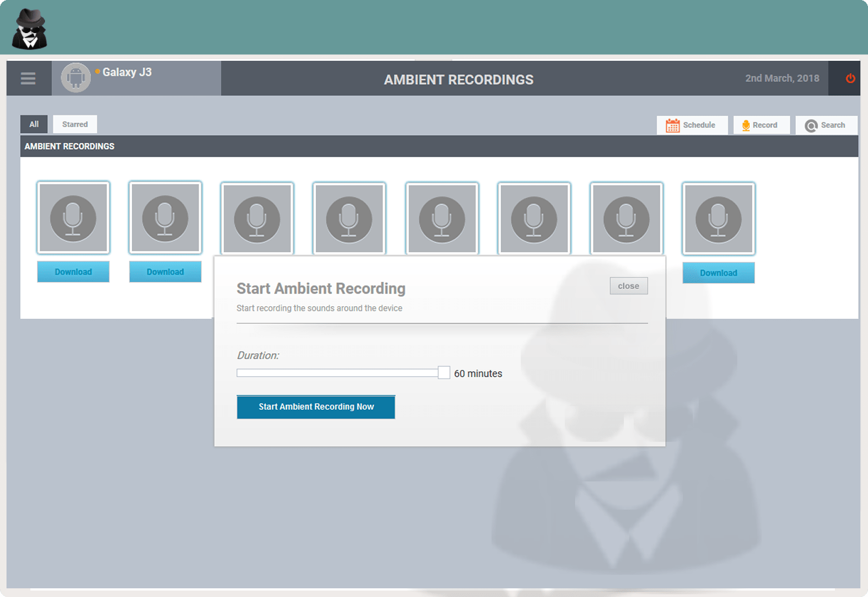
Task: Select the first recording microphone thumbnail
Action: (73, 218)
